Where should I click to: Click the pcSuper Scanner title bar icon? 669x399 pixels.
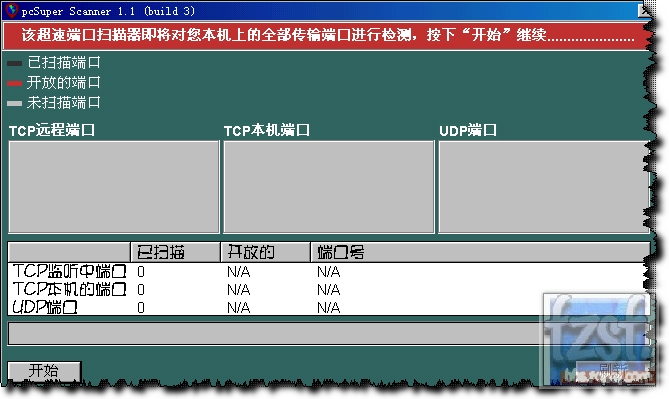click(11, 10)
